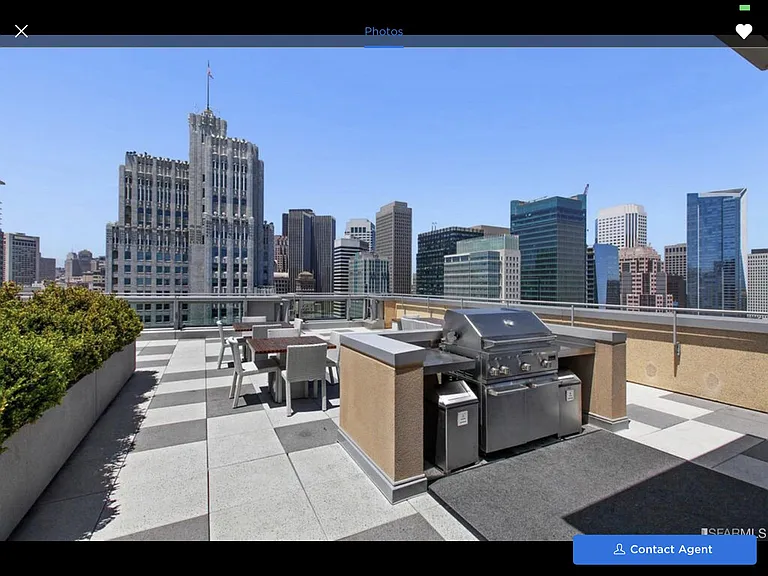Tap the rooftop terrace photo
The height and width of the screenshot is (576, 768).
pos(384,288)
